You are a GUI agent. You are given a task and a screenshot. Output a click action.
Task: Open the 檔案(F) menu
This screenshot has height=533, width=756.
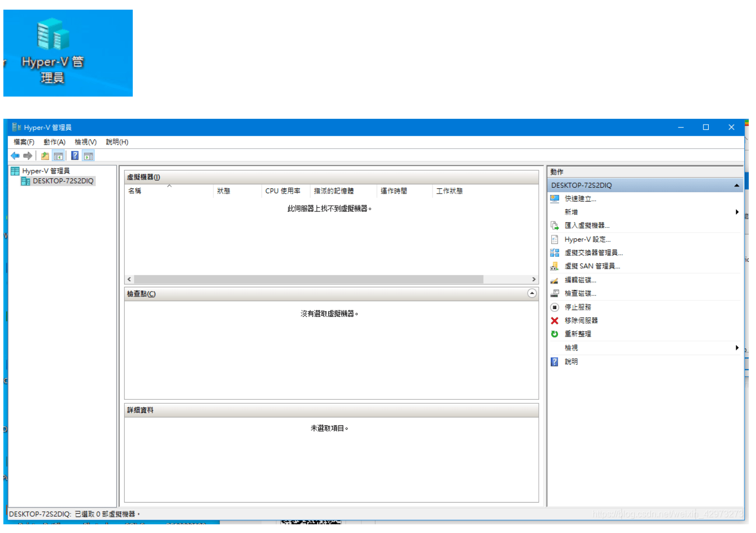click(x=24, y=142)
